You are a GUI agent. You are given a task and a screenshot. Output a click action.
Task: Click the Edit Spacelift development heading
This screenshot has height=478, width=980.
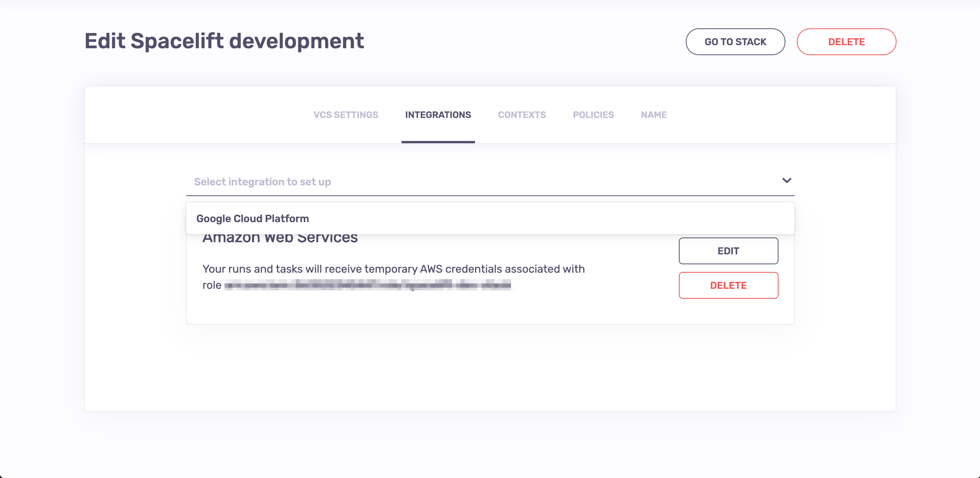click(x=224, y=41)
